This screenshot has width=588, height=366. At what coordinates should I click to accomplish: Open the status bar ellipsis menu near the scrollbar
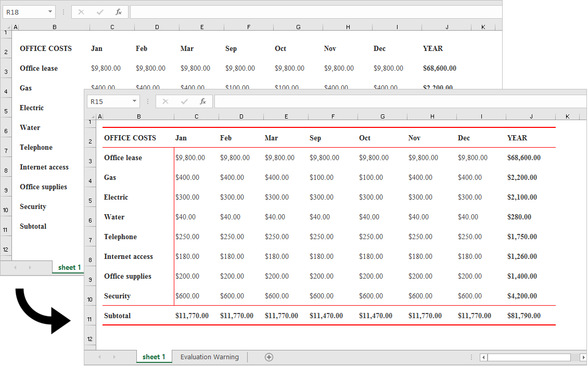(x=471, y=357)
